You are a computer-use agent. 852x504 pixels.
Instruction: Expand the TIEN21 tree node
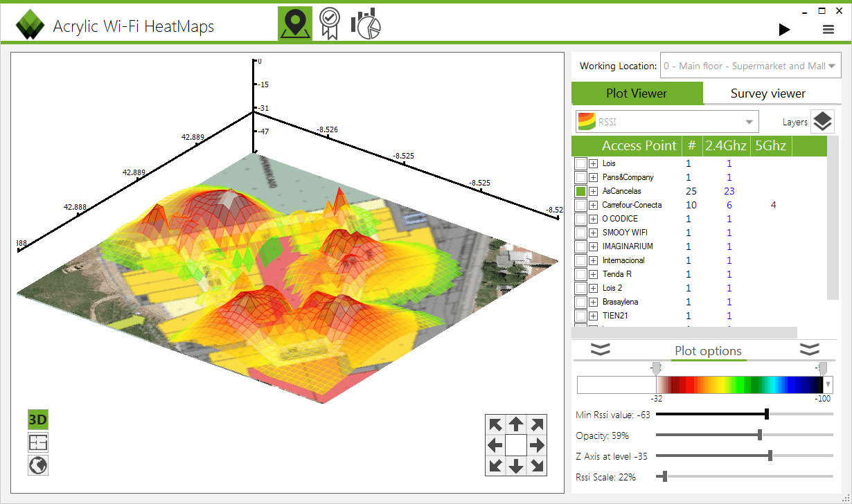pos(594,316)
